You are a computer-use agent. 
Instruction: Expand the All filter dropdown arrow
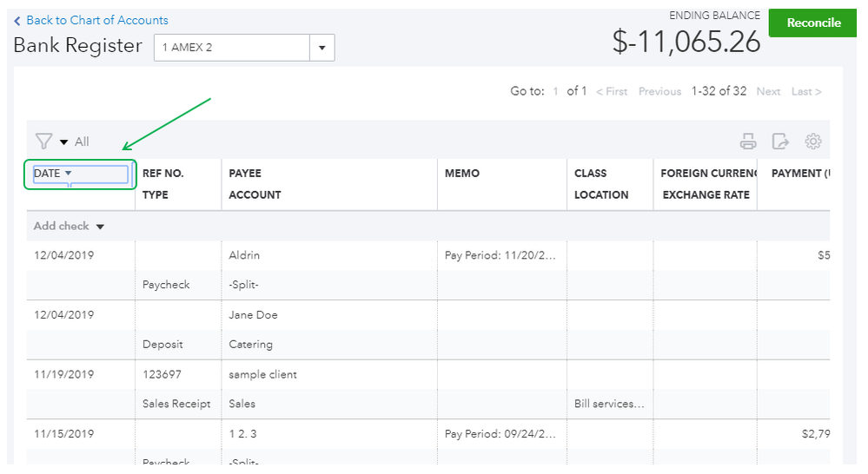(64, 142)
